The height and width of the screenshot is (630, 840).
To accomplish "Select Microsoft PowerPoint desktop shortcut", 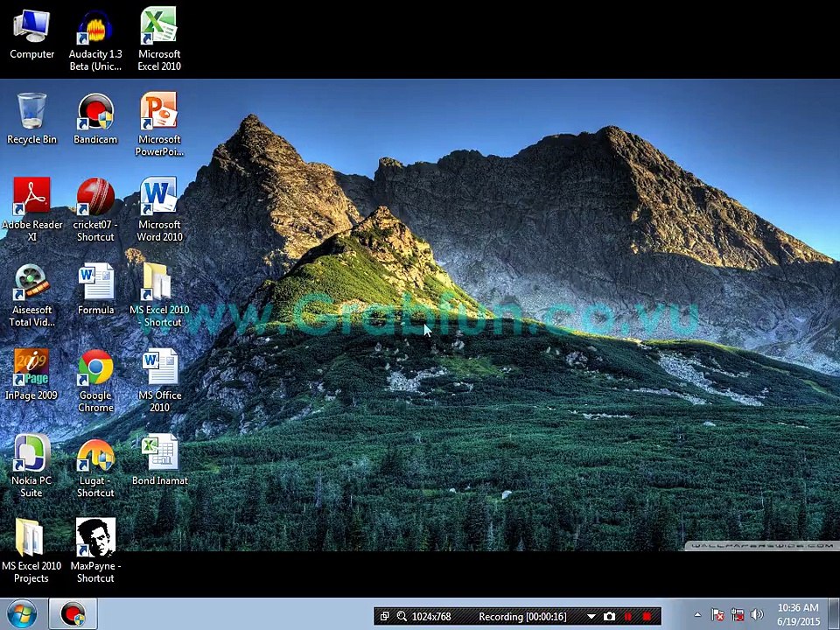I will pyautogui.click(x=159, y=124).
